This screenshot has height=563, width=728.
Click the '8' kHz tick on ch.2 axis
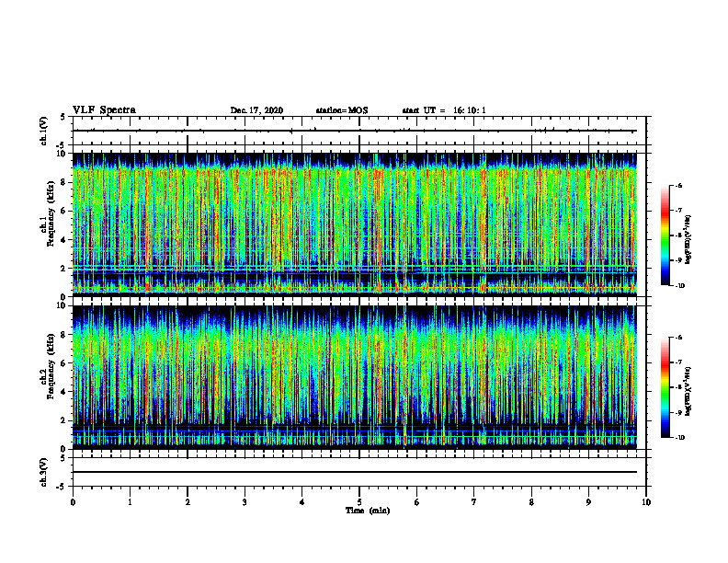click(63, 335)
